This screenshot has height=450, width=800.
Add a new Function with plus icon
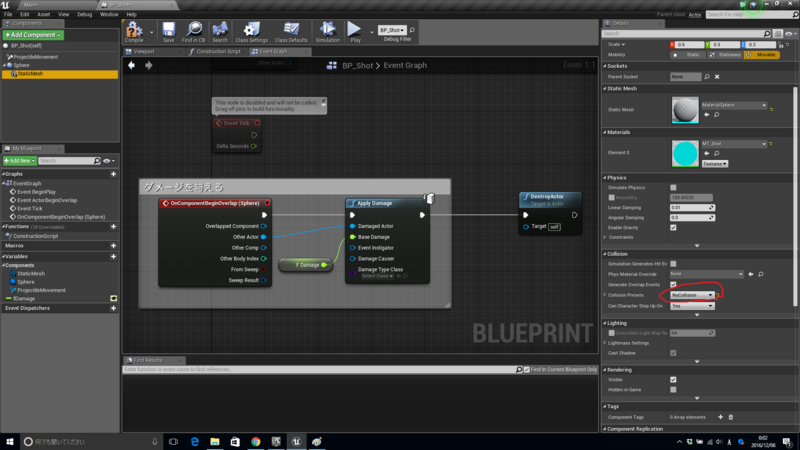(113, 227)
